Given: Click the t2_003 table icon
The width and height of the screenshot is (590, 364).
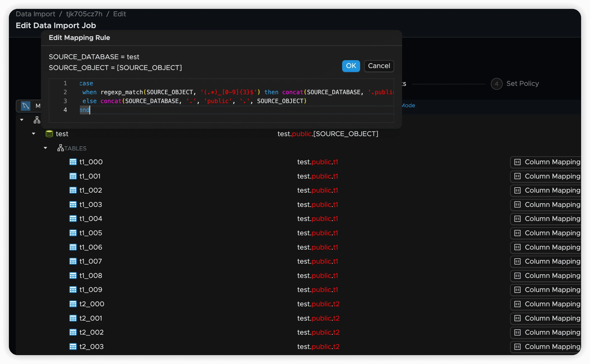Looking at the screenshot, I should (73, 347).
